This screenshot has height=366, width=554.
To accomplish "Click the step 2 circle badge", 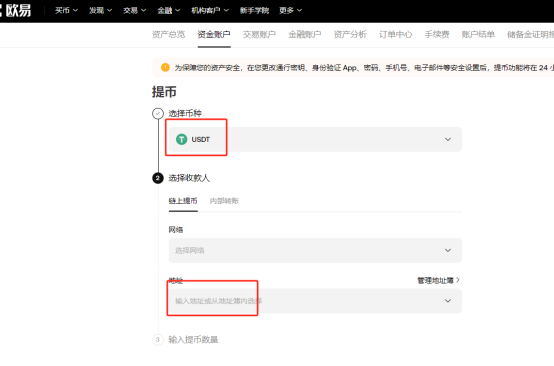I will coord(158,178).
